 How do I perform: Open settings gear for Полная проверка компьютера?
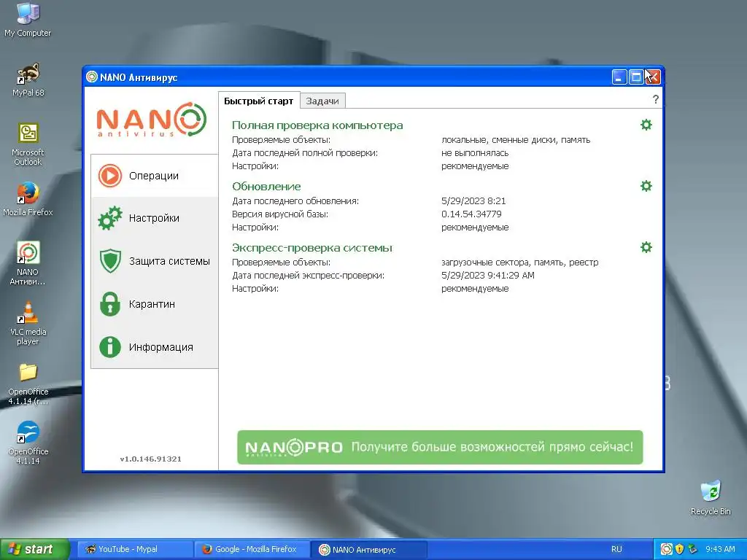point(646,125)
